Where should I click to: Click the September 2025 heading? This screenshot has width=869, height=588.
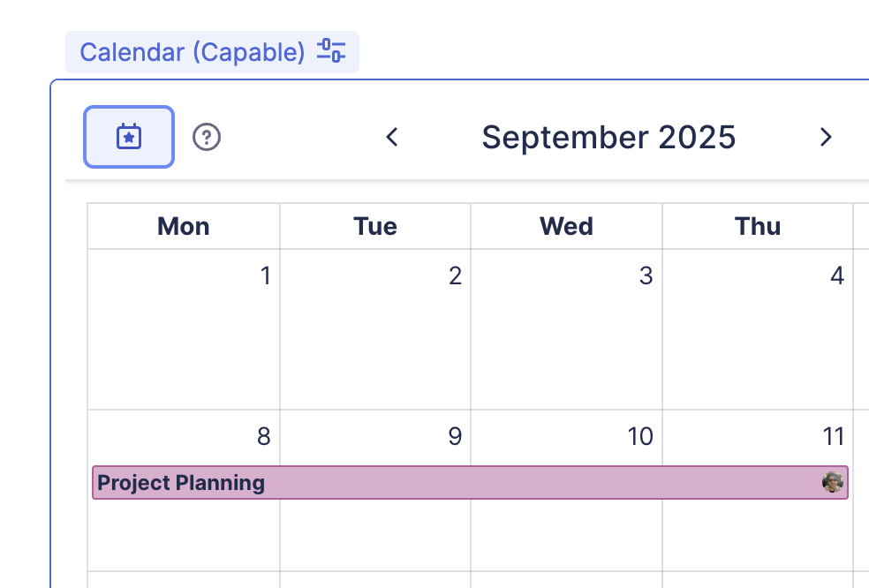pos(608,137)
